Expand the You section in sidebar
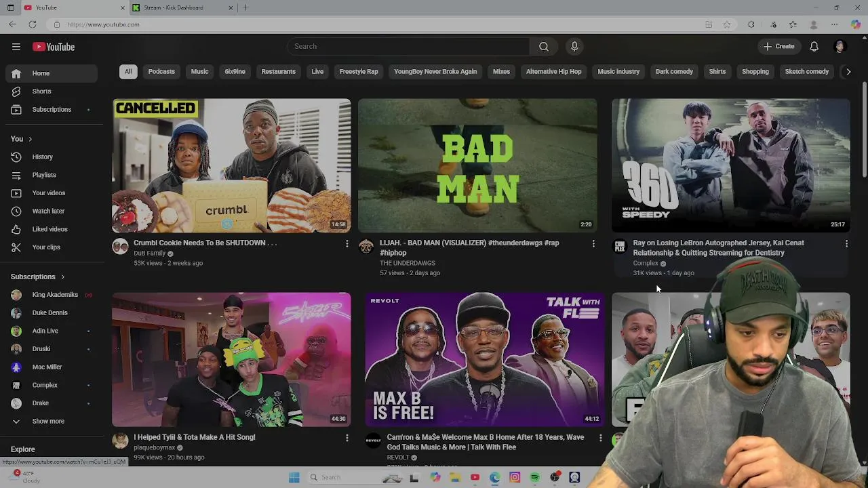Viewport: 868px width, 488px height. (x=21, y=139)
